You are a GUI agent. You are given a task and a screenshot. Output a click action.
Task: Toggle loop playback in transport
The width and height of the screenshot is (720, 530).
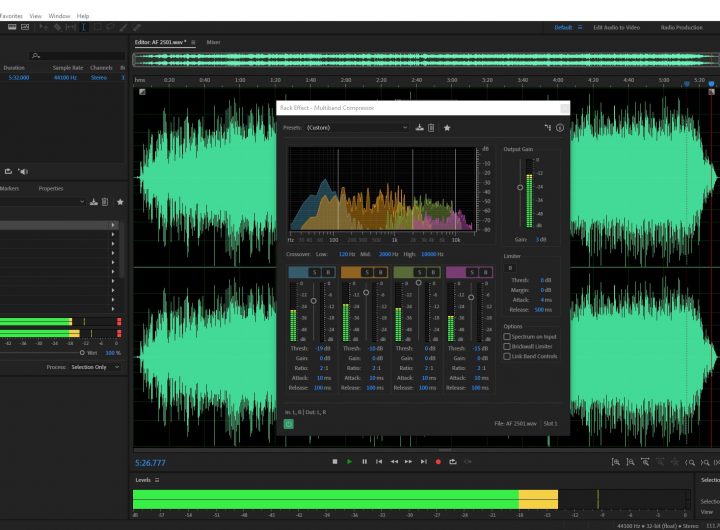click(x=453, y=461)
